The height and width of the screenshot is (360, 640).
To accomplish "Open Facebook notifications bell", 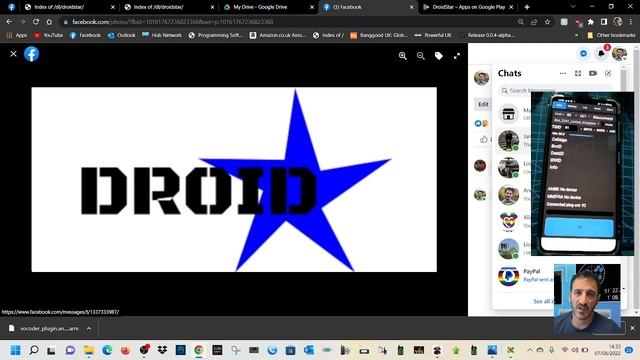I will (601, 53).
